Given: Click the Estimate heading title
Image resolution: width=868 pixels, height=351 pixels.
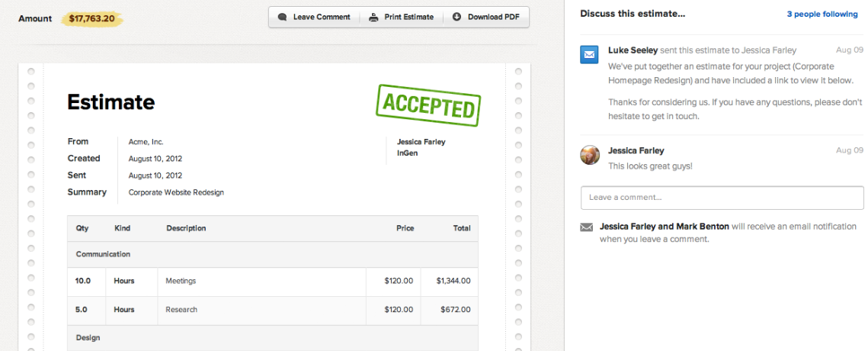Looking at the screenshot, I should [111, 102].
